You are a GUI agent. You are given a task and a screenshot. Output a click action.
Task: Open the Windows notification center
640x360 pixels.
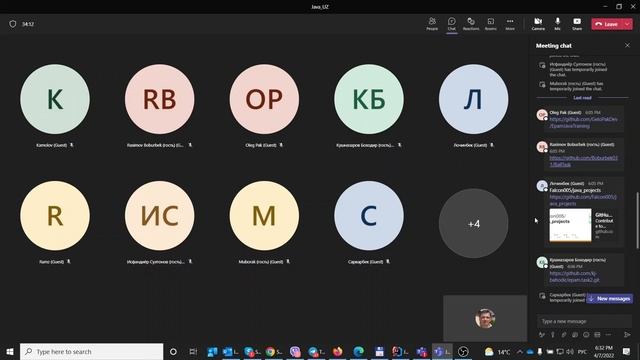(627, 351)
